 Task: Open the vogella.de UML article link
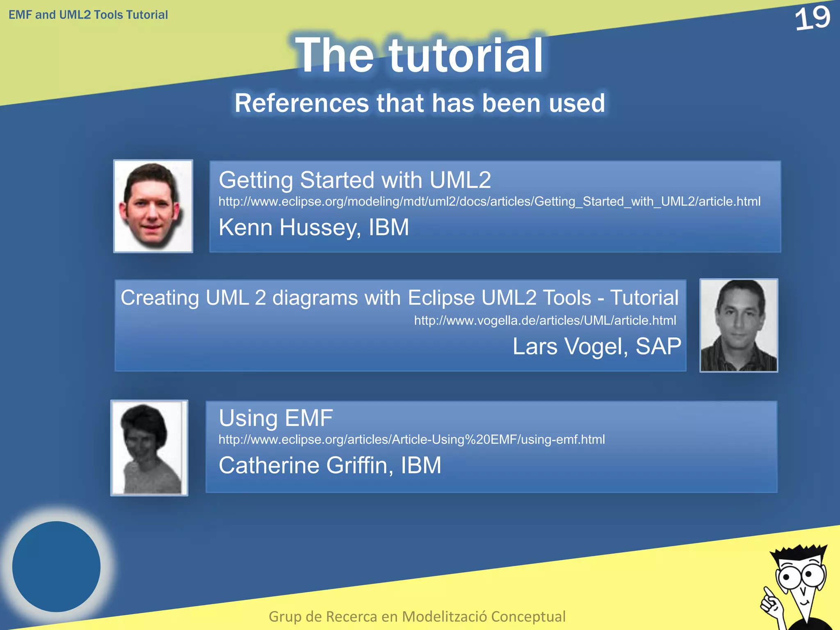click(x=545, y=320)
